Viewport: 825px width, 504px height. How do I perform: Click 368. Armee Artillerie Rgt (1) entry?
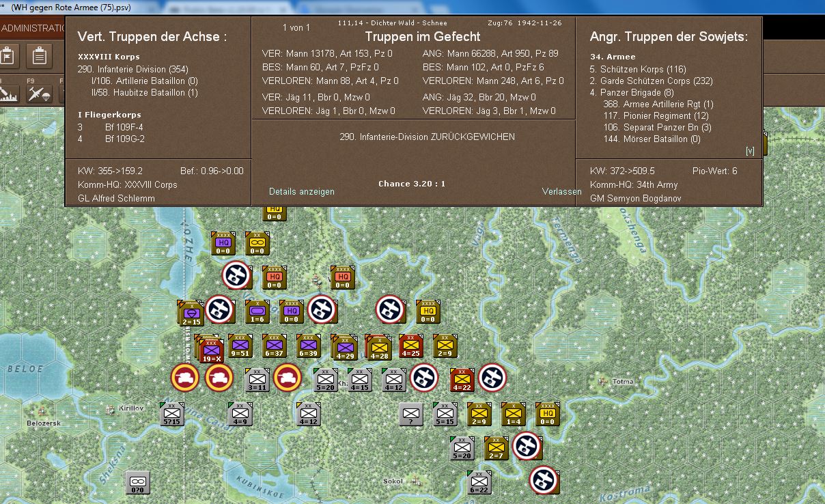[x=658, y=104]
